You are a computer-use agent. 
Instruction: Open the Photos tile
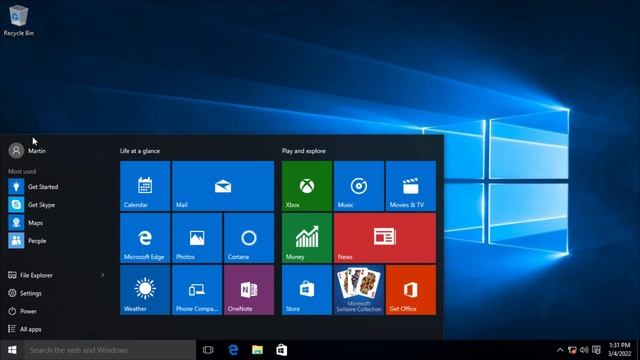(x=197, y=238)
